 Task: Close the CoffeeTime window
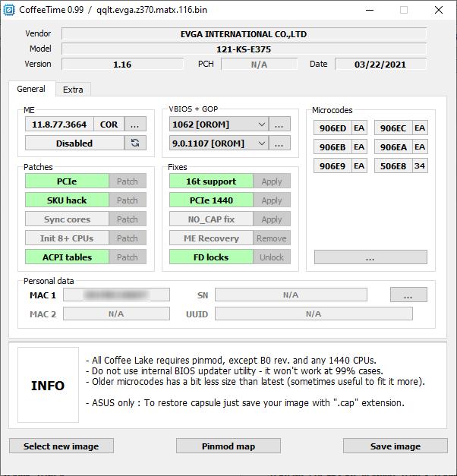[x=439, y=10]
